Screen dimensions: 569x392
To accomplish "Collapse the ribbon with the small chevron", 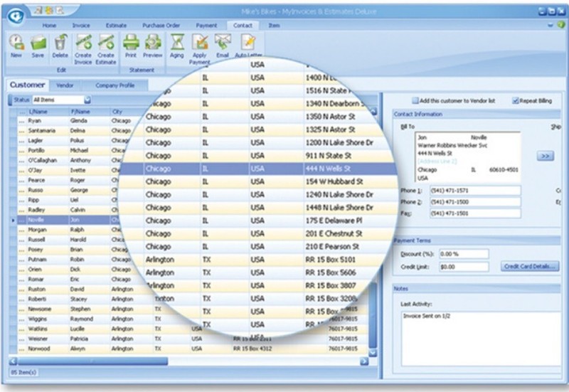I will (x=551, y=25).
